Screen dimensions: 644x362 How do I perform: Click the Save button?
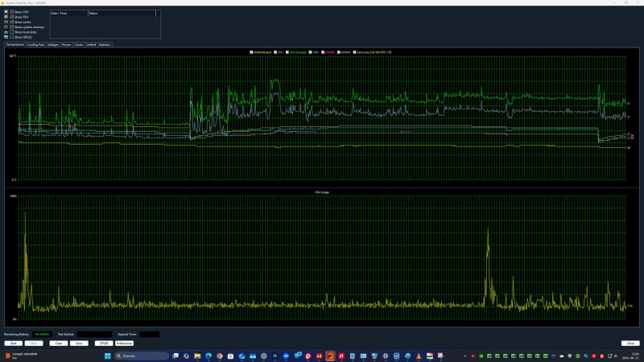tap(79, 343)
